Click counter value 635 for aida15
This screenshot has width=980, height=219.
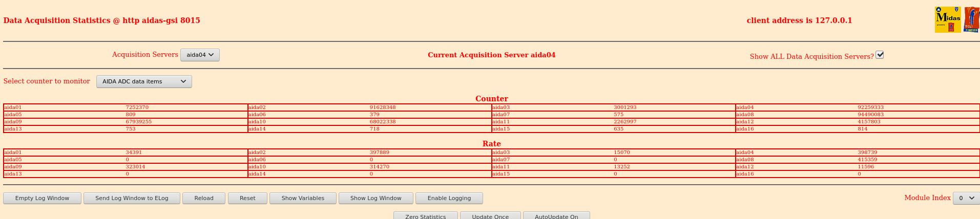coord(619,129)
